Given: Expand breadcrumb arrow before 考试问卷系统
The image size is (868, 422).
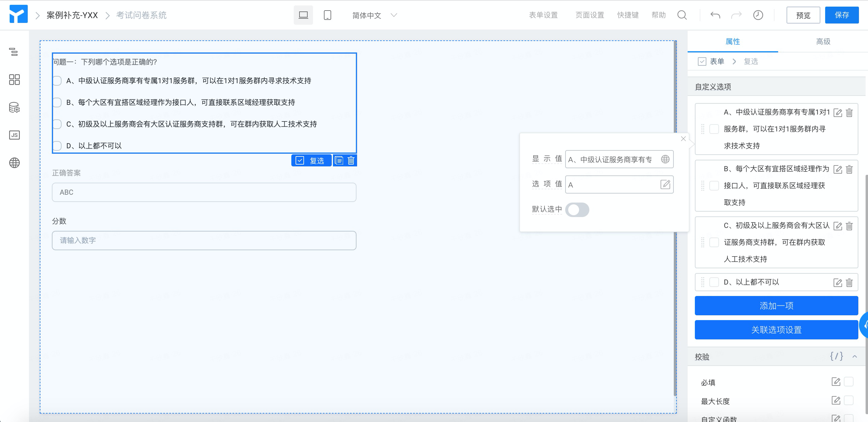Looking at the screenshot, I should pyautogui.click(x=107, y=15).
